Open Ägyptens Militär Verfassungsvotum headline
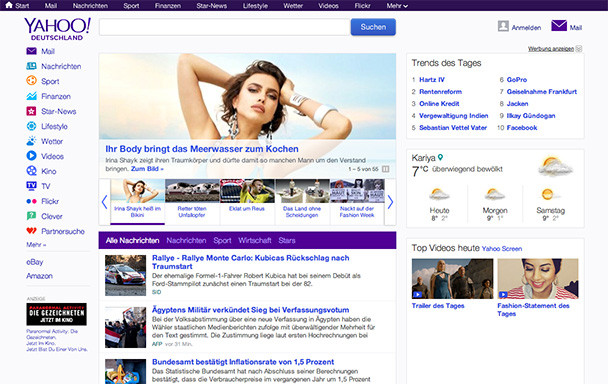608x384 pixels. click(x=250, y=310)
